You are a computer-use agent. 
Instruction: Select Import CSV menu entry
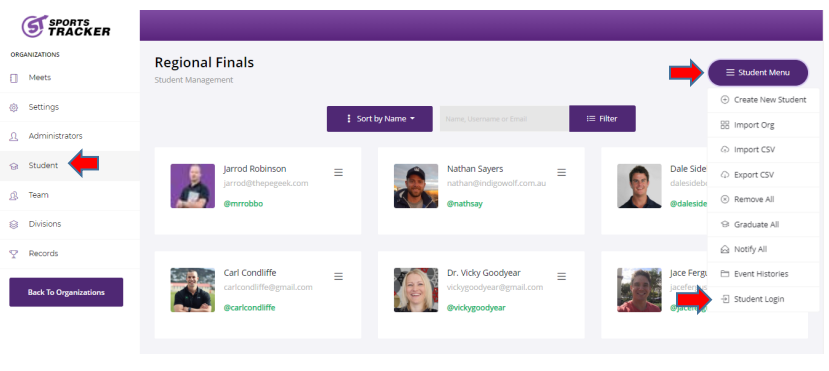coord(763,150)
